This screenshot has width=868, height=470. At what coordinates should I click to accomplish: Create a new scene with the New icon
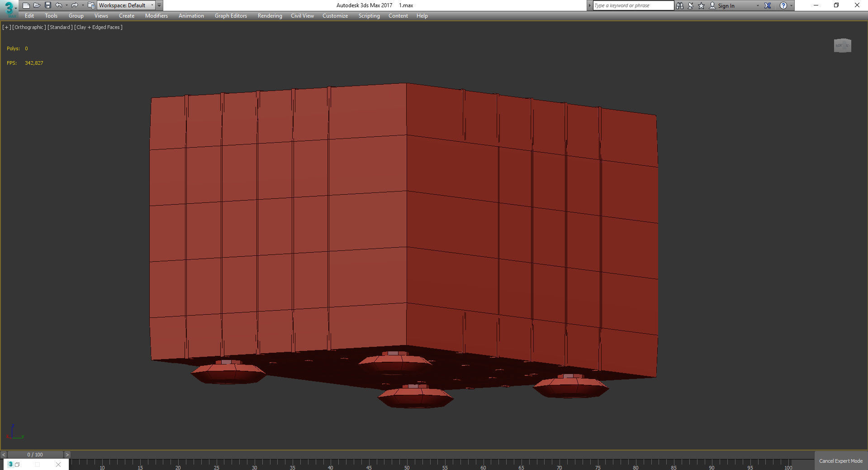click(x=26, y=5)
